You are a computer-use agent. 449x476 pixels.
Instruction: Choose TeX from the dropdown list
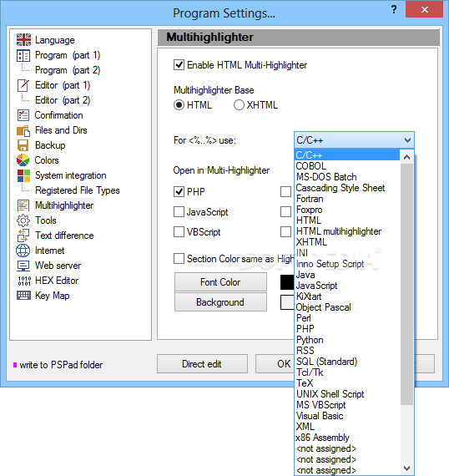pyautogui.click(x=347, y=383)
